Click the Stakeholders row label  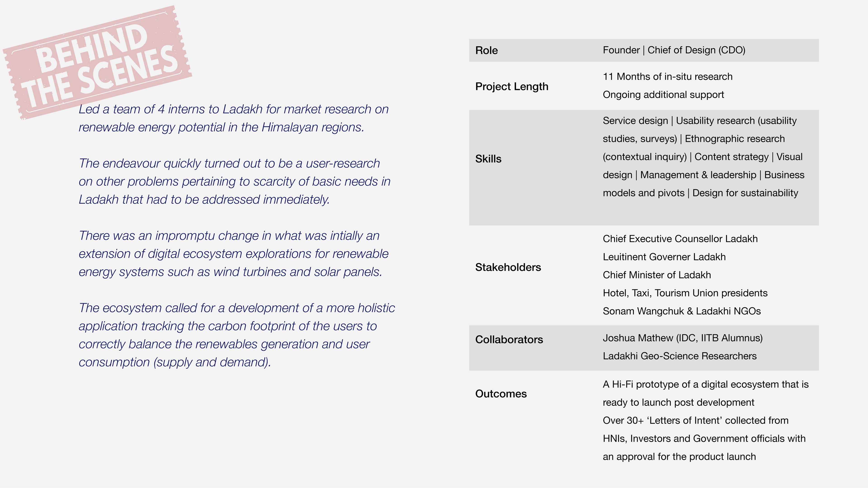click(x=508, y=267)
